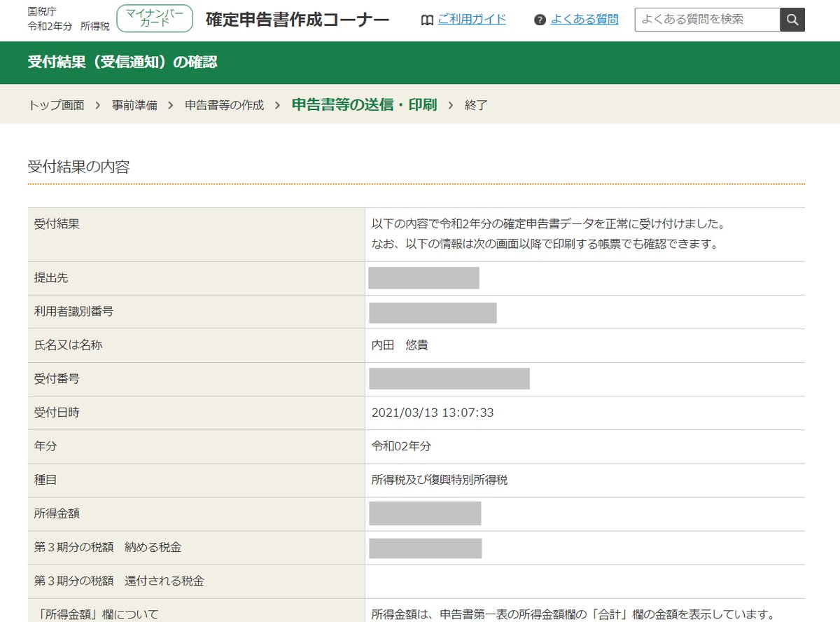Screen dimensions: 840x622
Task: Click the timestamp 2021/03/13 13:07:33
Action: (433, 413)
